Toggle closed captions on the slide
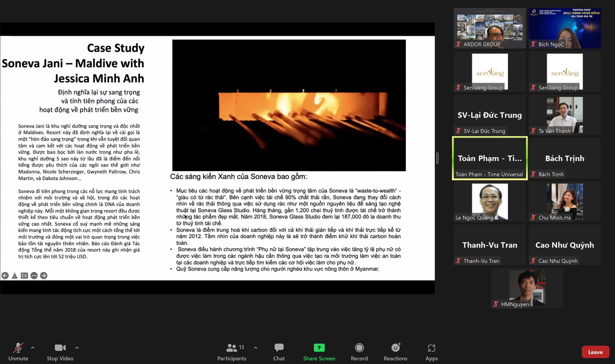The width and height of the screenshot is (615, 364). [24, 276]
